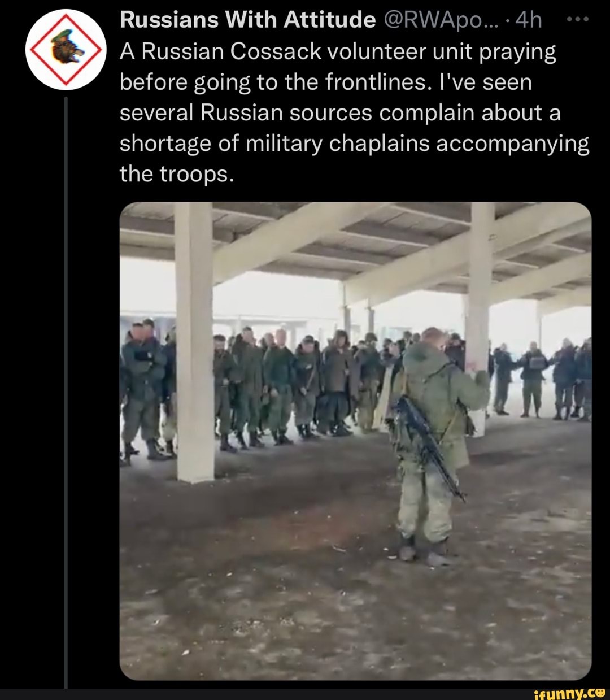Click the first tweet line mentioning Cossack
This screenshot has height=700, width=610.
pyautogui.click(x=338, y=52)
